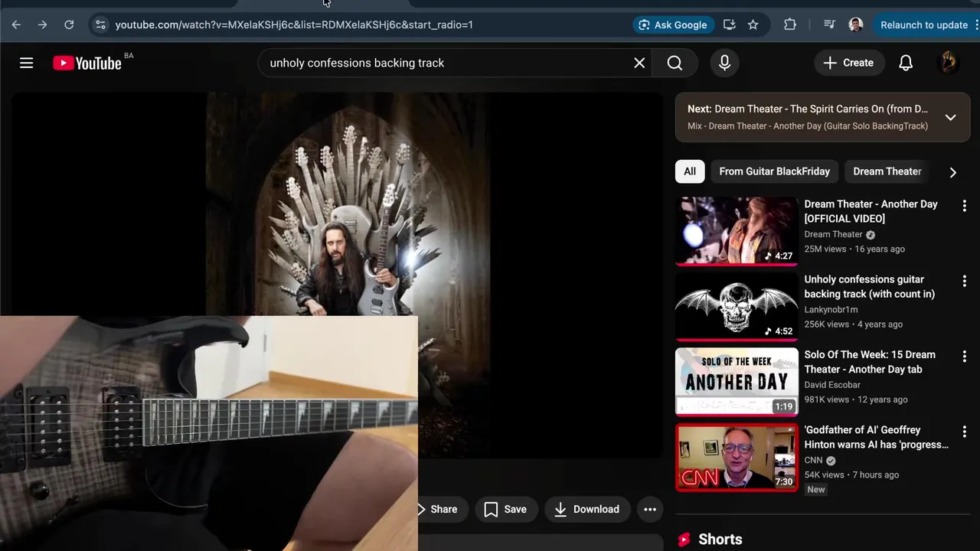
Task: Select the From Guitar BlackFriday chip
Action: coord(774,171)
